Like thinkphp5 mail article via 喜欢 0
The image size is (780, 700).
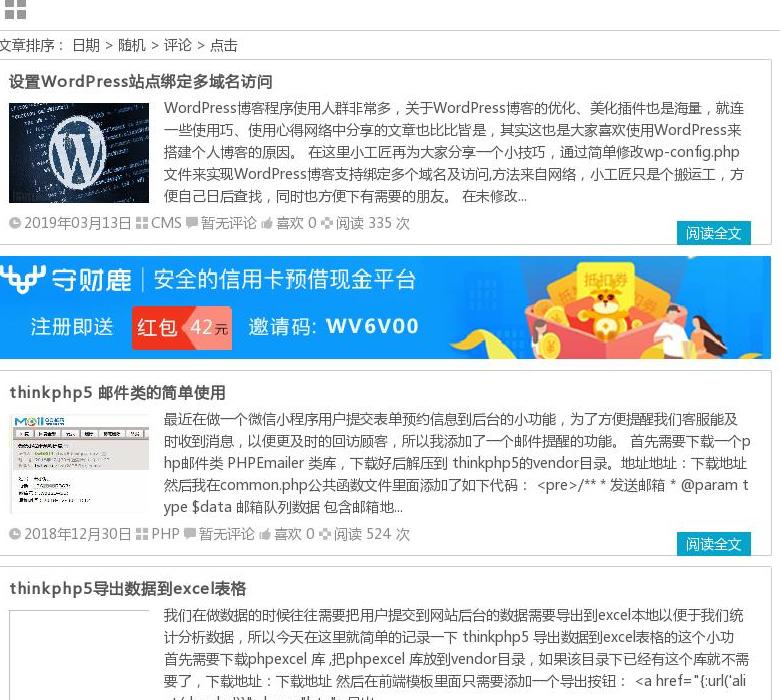click(294, 534)
